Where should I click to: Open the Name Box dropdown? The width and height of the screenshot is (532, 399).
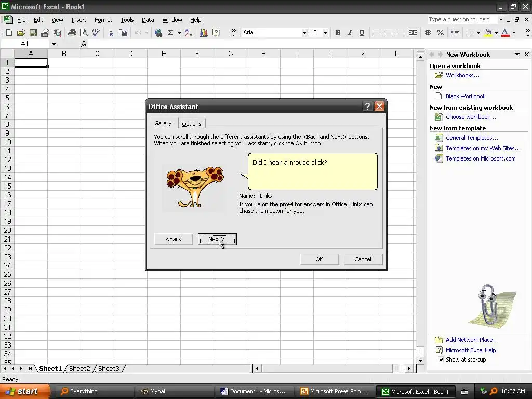pos(54,44)
